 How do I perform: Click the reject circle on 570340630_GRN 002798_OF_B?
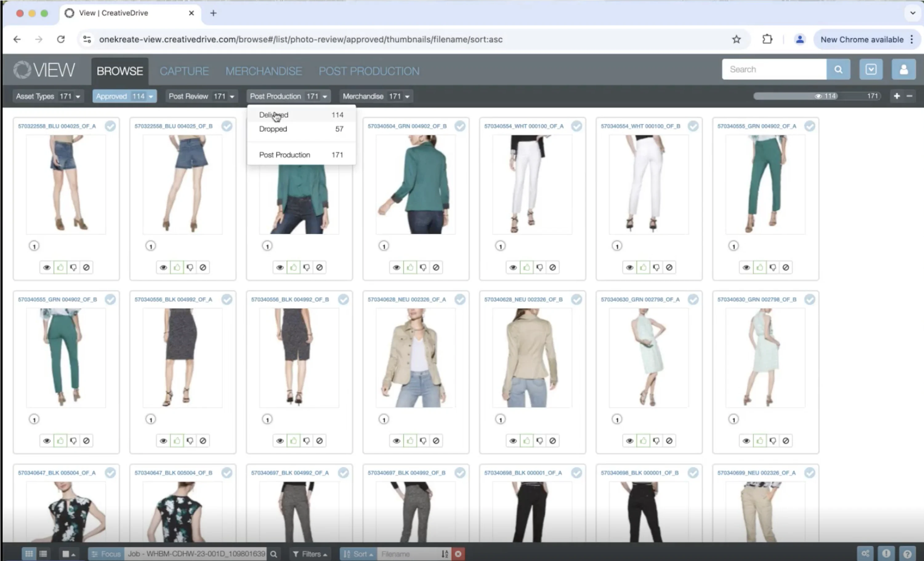point(786,441)
